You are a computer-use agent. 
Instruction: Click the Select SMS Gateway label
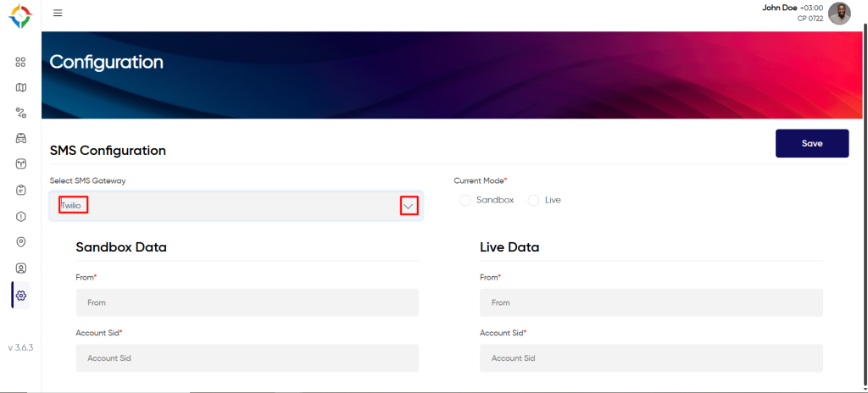tap(87, 180)
